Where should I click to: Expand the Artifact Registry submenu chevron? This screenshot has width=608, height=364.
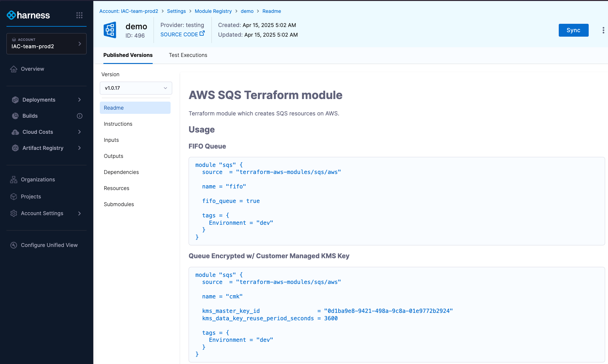point(80,148)
